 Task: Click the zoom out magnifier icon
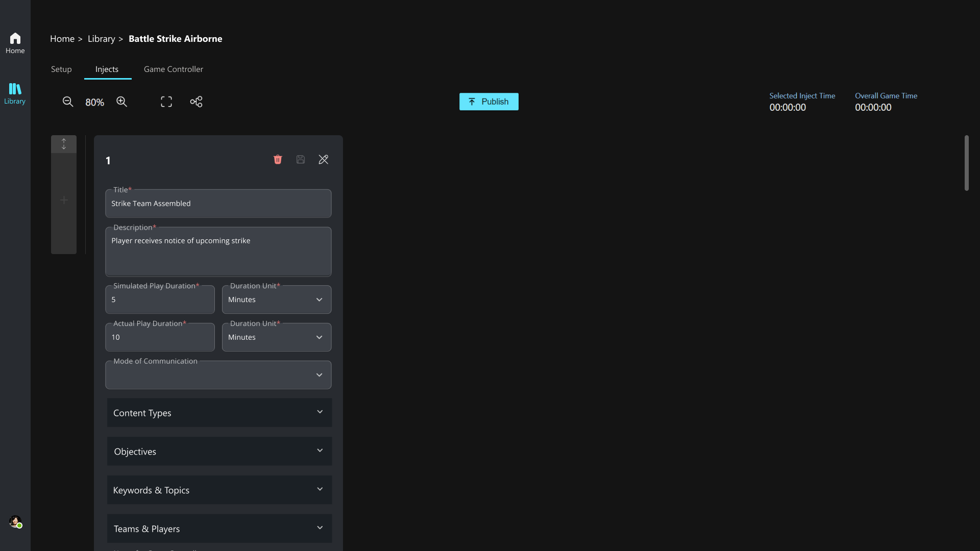(68, 102)
